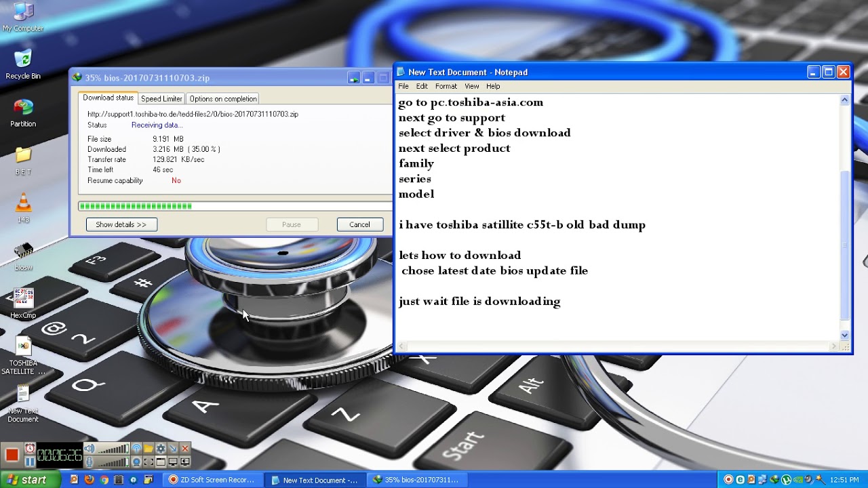Click the 'go to pc.toshiba-asia.com' line
The width and height of the screenshot is (868, 488).
[x=471, y=102]
